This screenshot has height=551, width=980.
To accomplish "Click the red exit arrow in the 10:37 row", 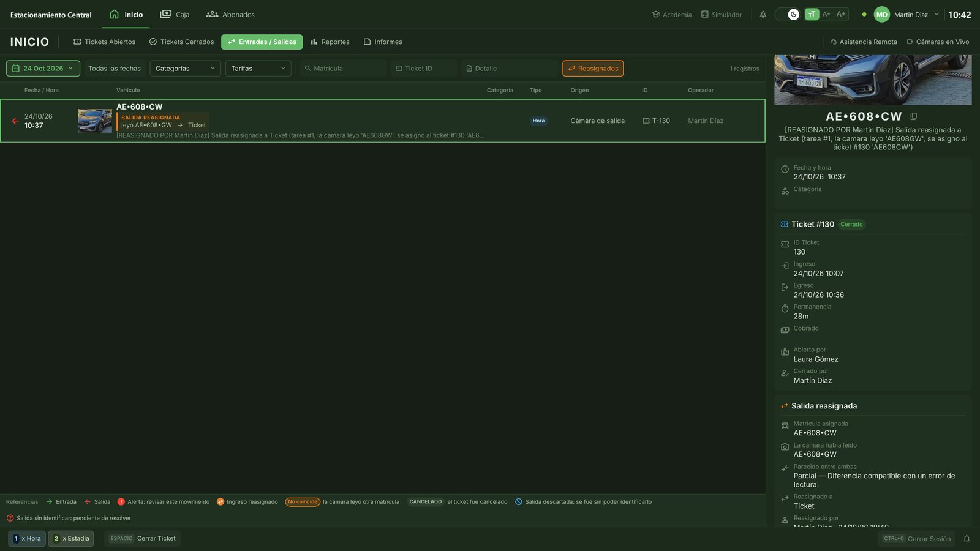I will (15, 121).
